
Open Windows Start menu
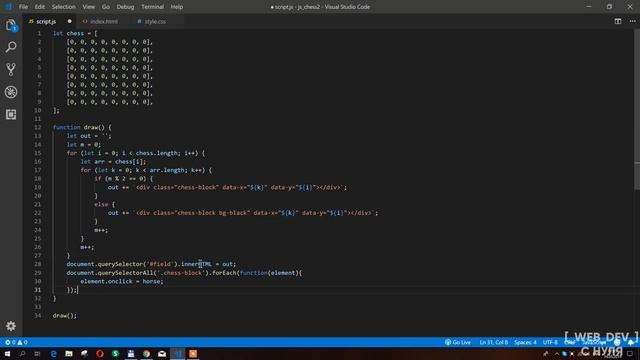click(7, 353)
